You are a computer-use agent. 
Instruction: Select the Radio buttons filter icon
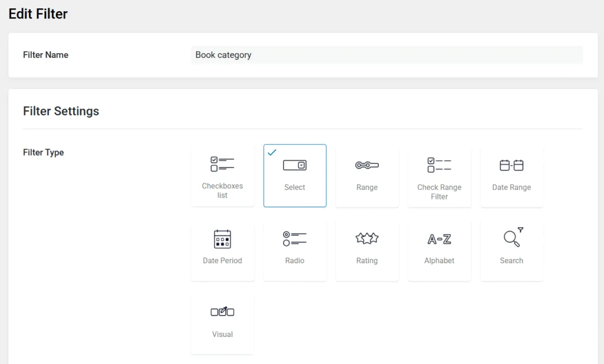[x=295, y=238]
